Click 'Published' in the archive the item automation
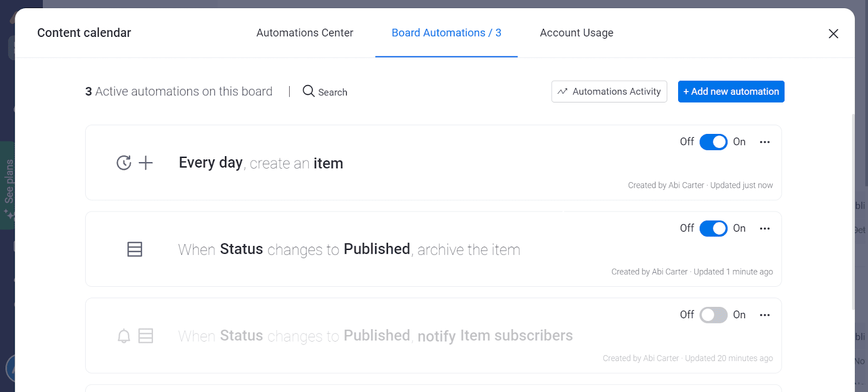This screenshot has height=392, width=868. click(x=377, y=249)
